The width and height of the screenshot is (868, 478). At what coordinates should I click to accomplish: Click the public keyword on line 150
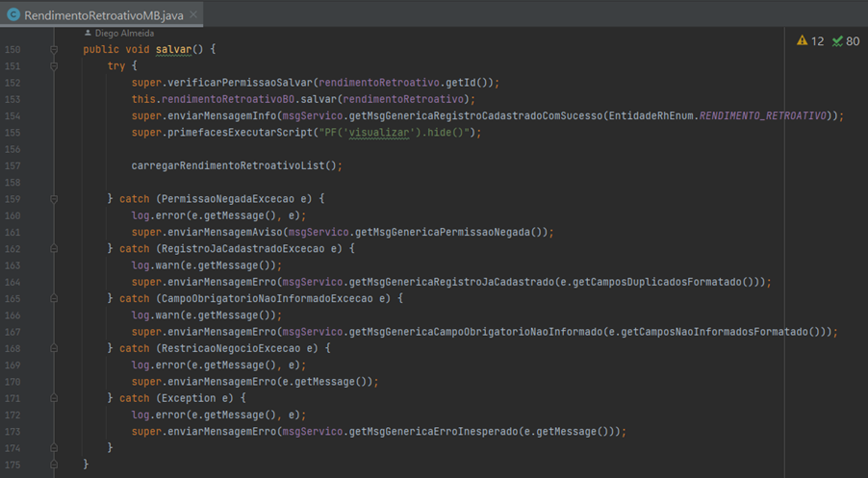coord(101,49)
